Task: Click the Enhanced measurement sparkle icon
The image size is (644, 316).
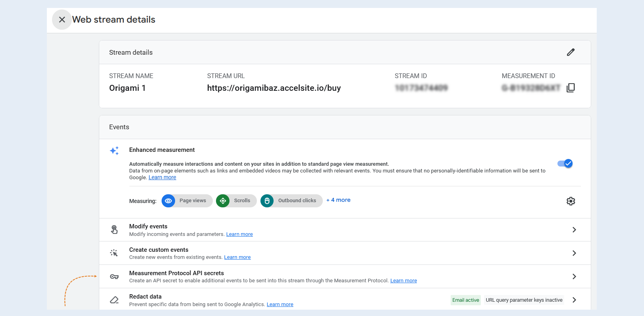Action: [x=114, y=151]
